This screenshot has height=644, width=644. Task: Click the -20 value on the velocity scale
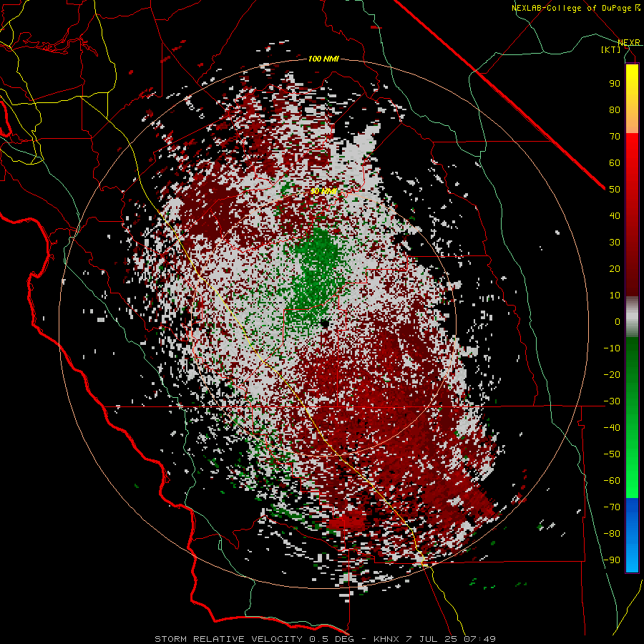click(x=612, y=375)
